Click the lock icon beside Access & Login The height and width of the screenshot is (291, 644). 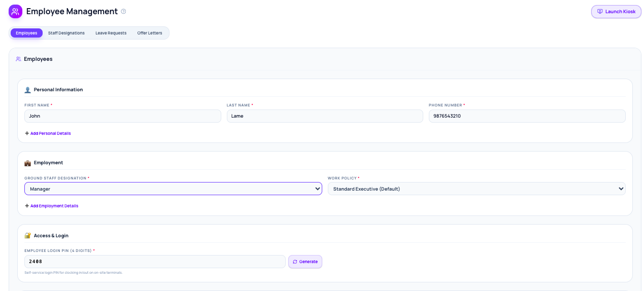point(27,236)
